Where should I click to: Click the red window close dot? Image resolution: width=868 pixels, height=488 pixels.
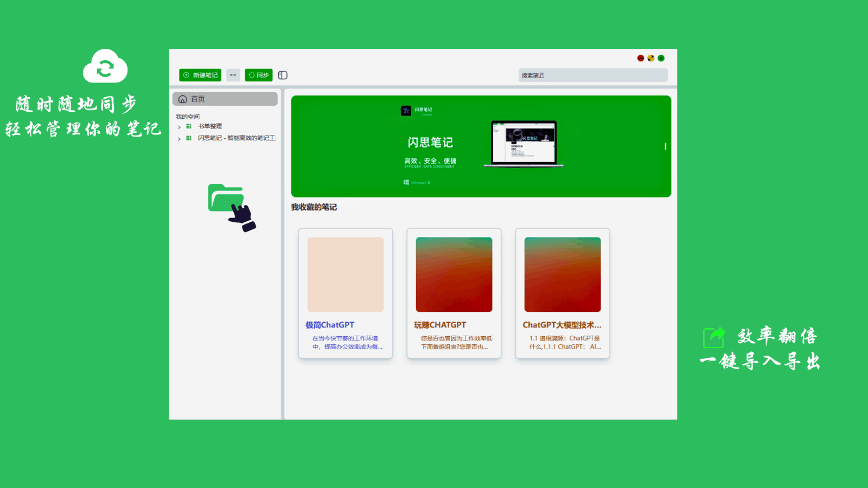pyautogui.click(x=641, y=58)
